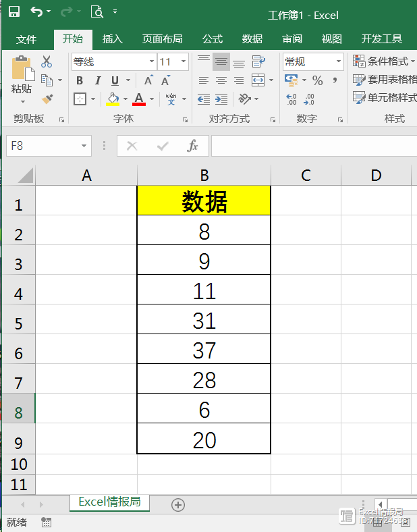Expand the font group dialog launcher 字体
417x532 pixels.
point(185,119)
